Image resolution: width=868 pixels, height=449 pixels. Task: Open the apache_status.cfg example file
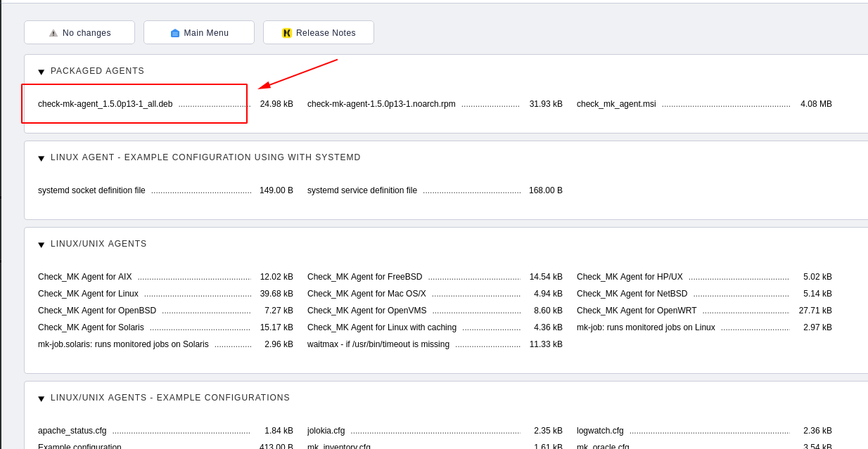pyautogui.click(x=72, y=431)
